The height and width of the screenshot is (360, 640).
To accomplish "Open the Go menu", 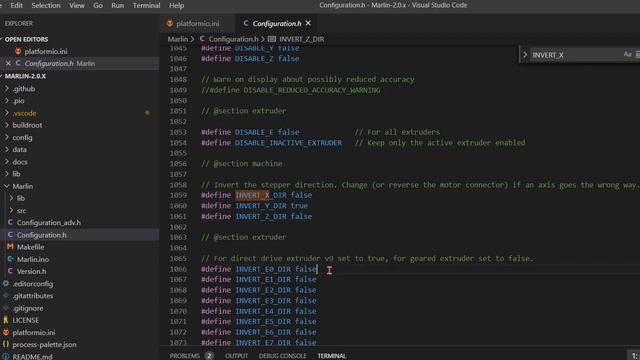I will (x=98, y=5).
